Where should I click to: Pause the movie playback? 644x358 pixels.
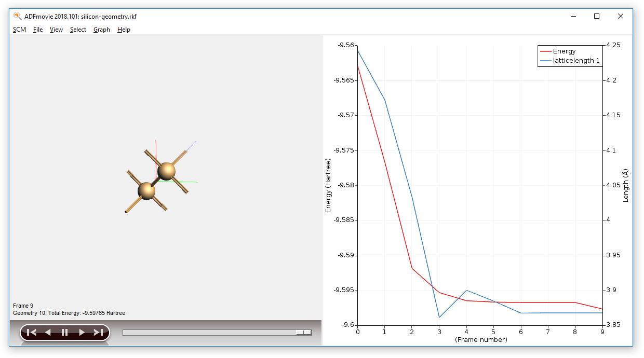click(x=64, y=333)
